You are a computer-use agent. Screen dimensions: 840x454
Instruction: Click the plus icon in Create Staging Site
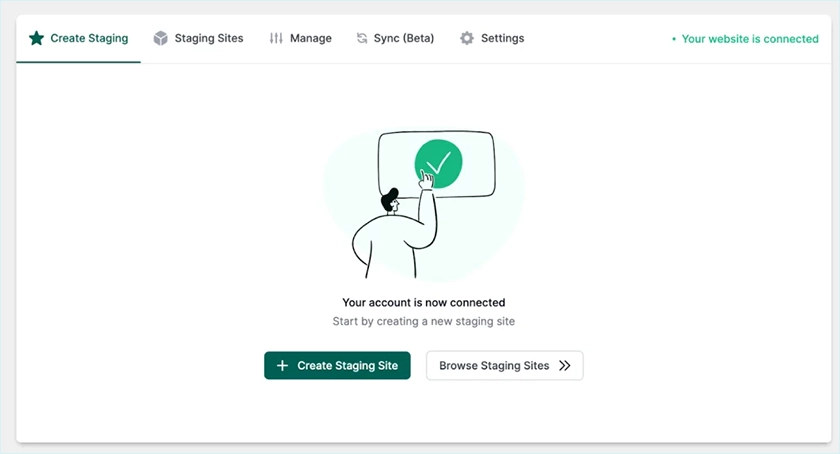tap(283, 366)
